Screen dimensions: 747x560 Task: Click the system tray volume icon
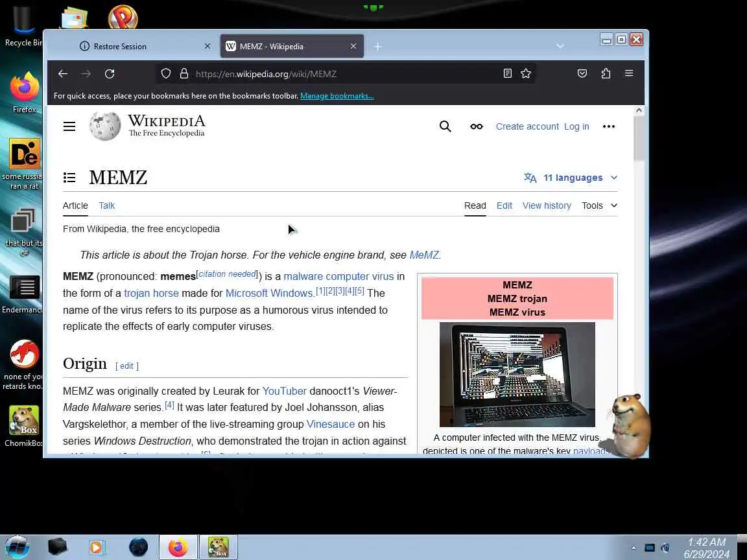click(665, 548)
